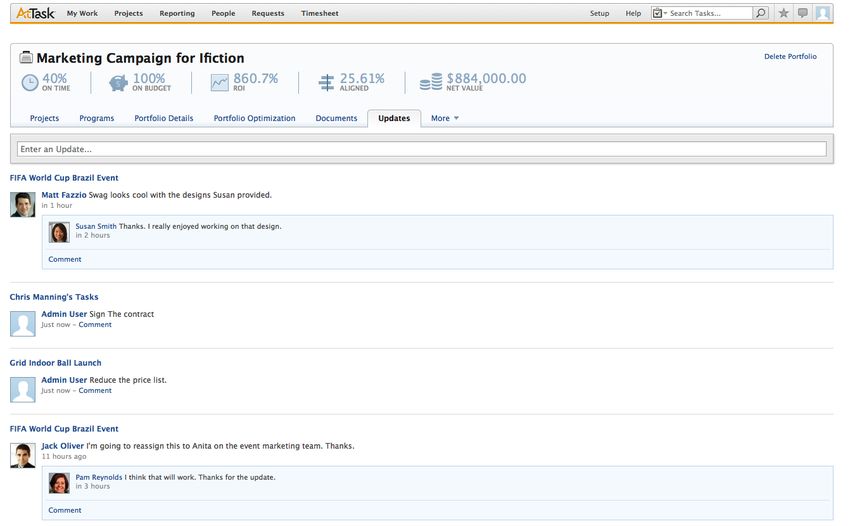
Task: Open Matt Fazzio's profile photo
Action: pos(23,204)
